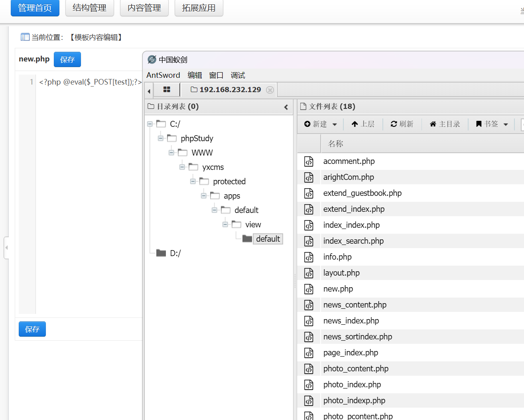The height and width of the screenshot is (420, 524).
Task: Click file icon of extend_guestbook.php
Action: click(x=309, y=193)
